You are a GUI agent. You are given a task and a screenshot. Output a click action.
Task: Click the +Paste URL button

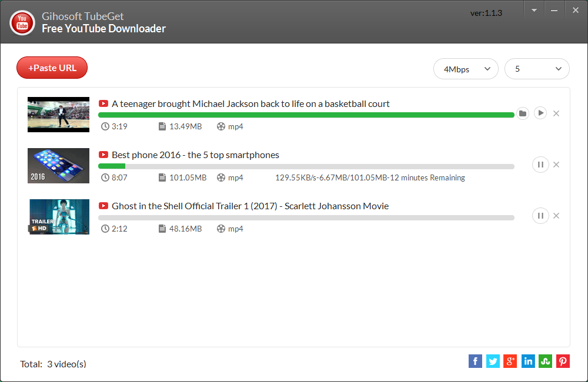click(x=52, y=68)
